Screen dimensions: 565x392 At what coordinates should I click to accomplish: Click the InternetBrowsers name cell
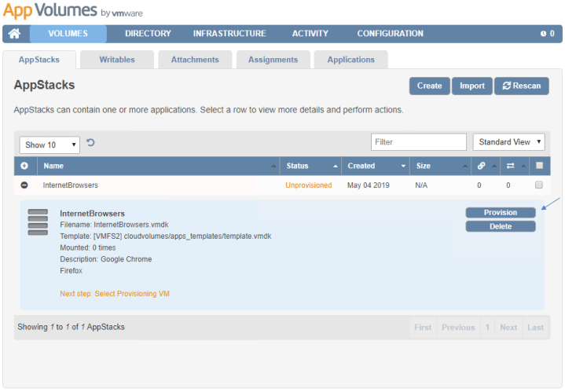(x=70, y=185)
